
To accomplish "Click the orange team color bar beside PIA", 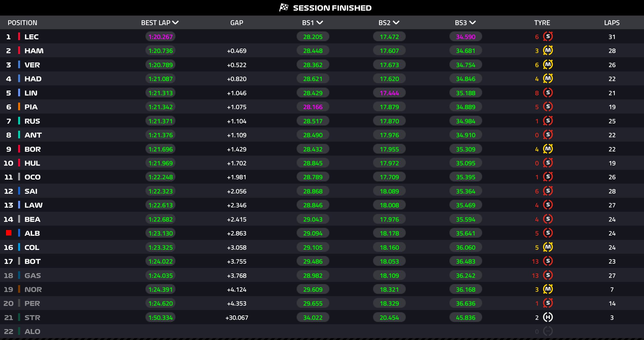I will 19,107.
